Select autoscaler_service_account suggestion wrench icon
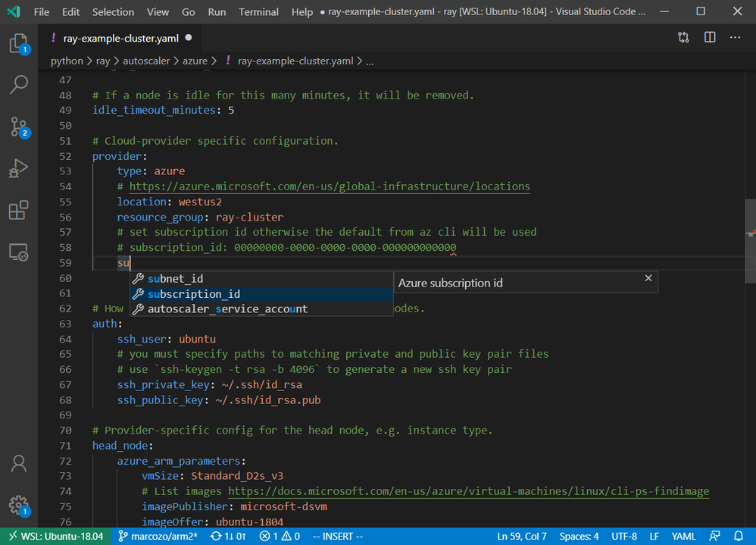Viewport: 756px width, 545px height. click(x=139, y=309)
